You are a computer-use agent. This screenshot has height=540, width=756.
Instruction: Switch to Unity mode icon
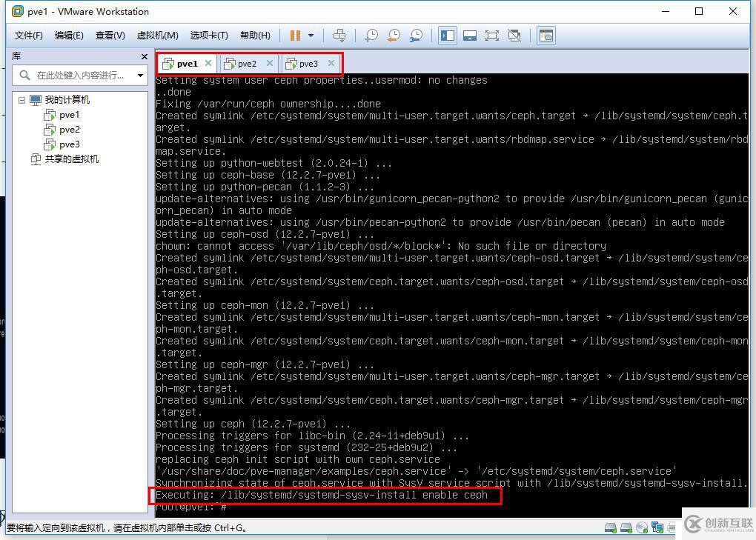pos(514,35)
